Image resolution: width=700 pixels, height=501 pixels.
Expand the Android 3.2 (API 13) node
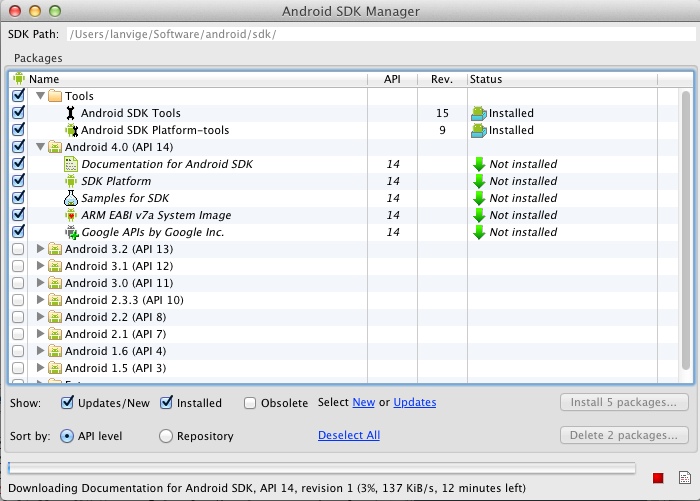click(x=40, y=248)
